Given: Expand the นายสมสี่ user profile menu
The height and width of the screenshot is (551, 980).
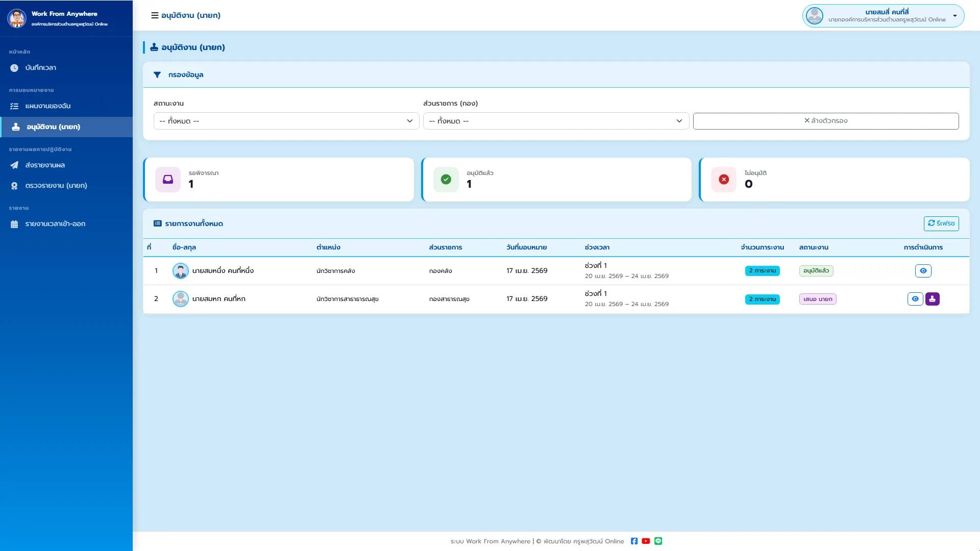Looking at the screenshot, I should coord(884,16).
